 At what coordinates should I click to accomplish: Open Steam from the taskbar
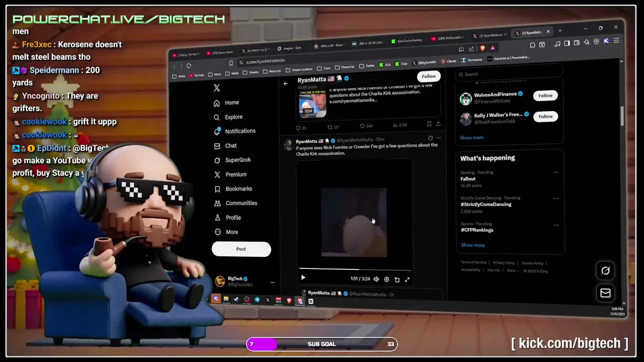tap(236, 299)
